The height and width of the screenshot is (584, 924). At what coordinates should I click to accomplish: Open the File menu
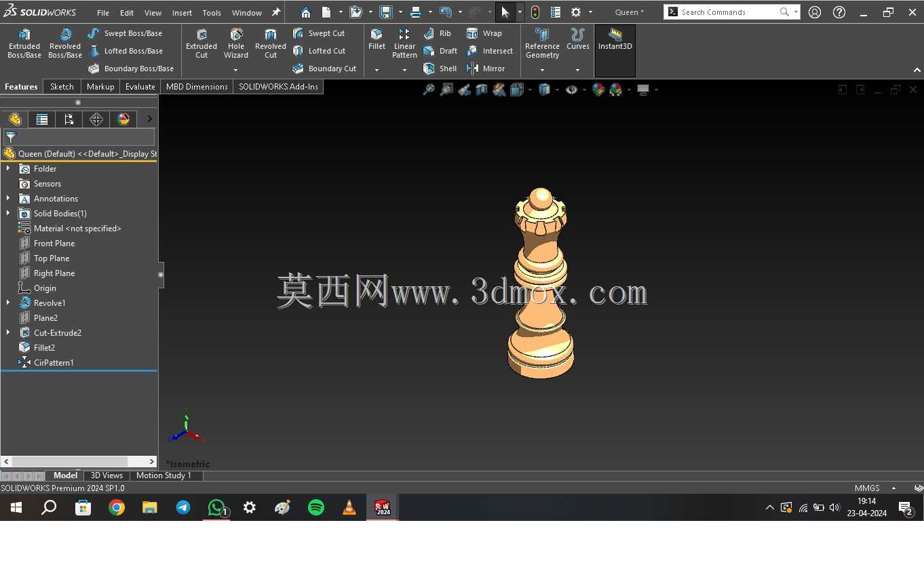click(103, 12)
